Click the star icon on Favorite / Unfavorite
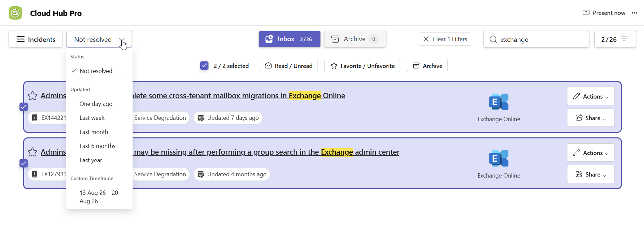The width and height of the screenshot is (644, 227). 334,66
